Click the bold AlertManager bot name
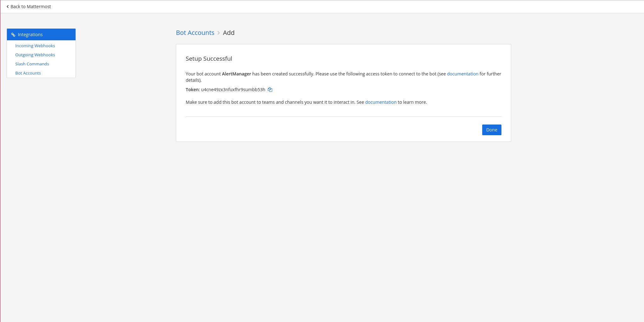The height and width of the screenshot is (322, 644). 236,74
